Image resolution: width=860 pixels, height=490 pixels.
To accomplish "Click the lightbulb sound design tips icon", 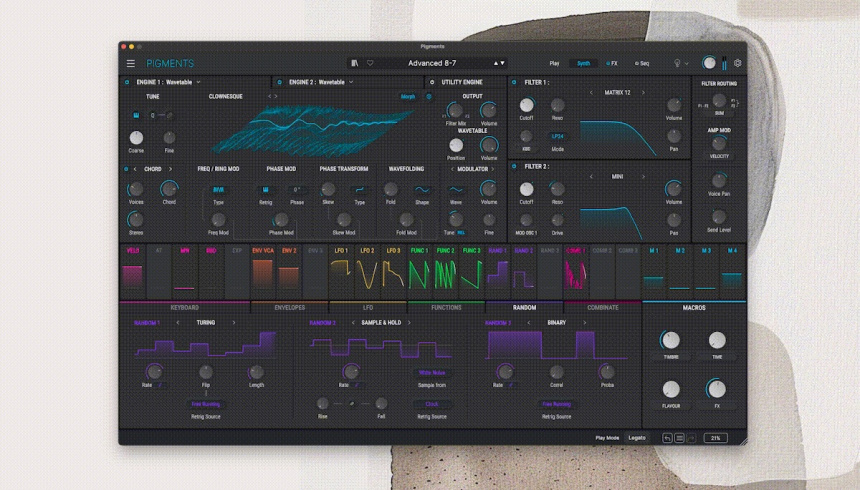I will click(x=677, y=63).
